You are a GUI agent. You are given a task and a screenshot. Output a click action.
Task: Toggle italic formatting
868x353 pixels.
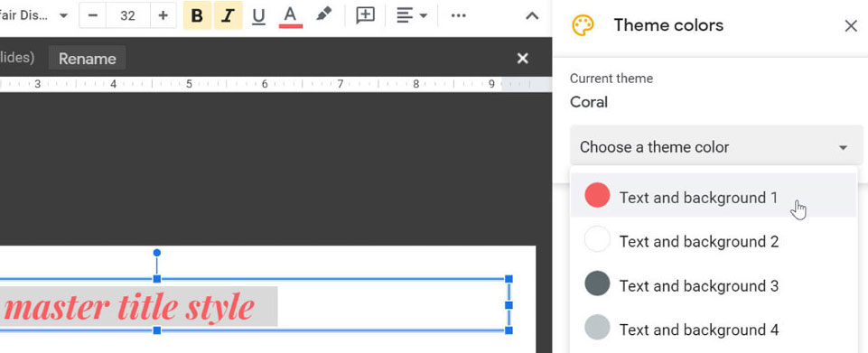[x=228, y=15]
